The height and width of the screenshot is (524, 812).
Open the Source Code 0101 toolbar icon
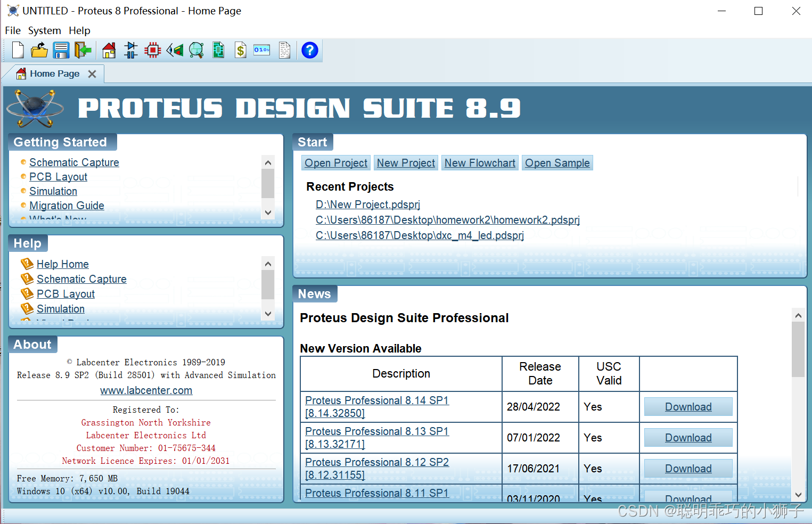point(262,50)
